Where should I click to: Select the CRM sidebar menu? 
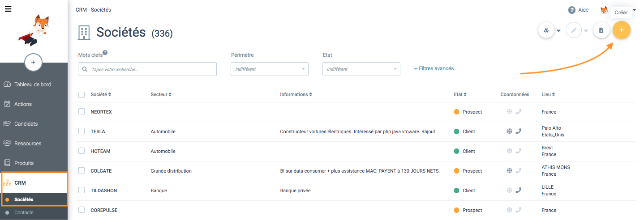[x=34, y=182]
